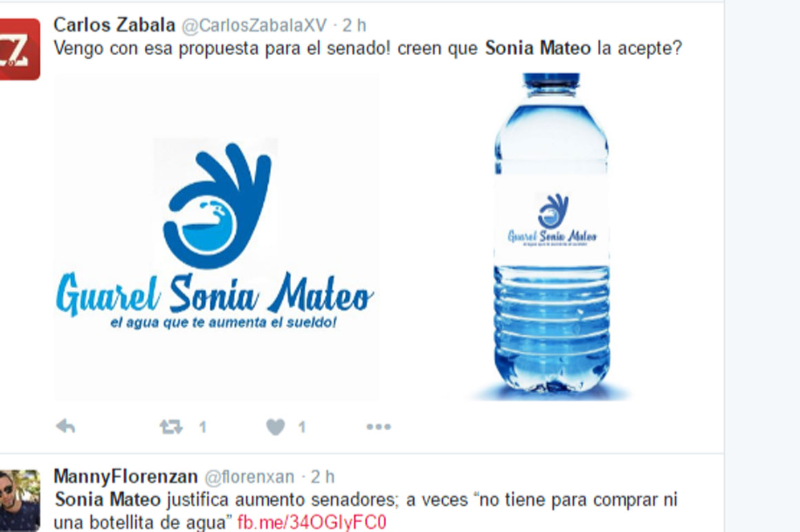Open the fb.me/34OGIyFC0 link
This screenshot has width=800, height=532.
(312, 522)
